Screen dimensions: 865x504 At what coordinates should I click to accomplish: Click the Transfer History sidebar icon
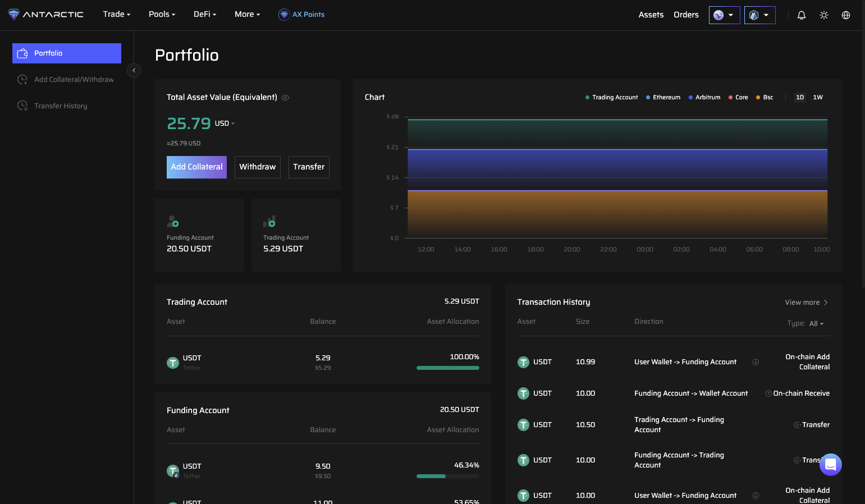22,106
